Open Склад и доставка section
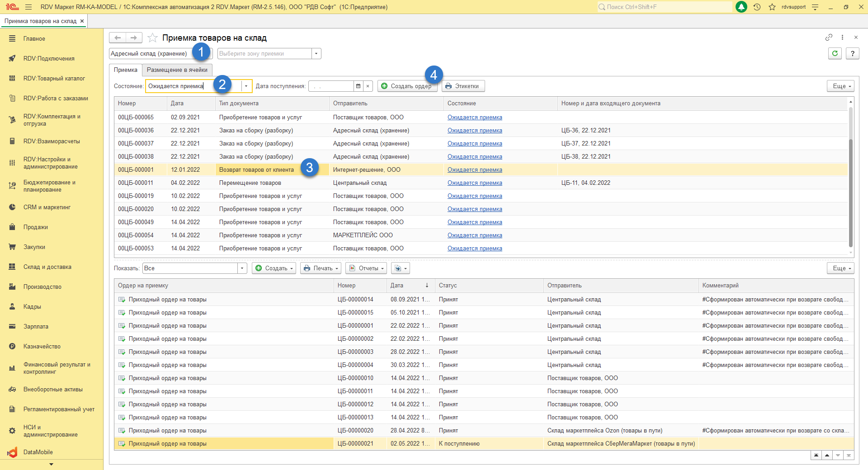The width and height of the screenshot is (868, 470). pyautogui.click(x=47, y=267)
